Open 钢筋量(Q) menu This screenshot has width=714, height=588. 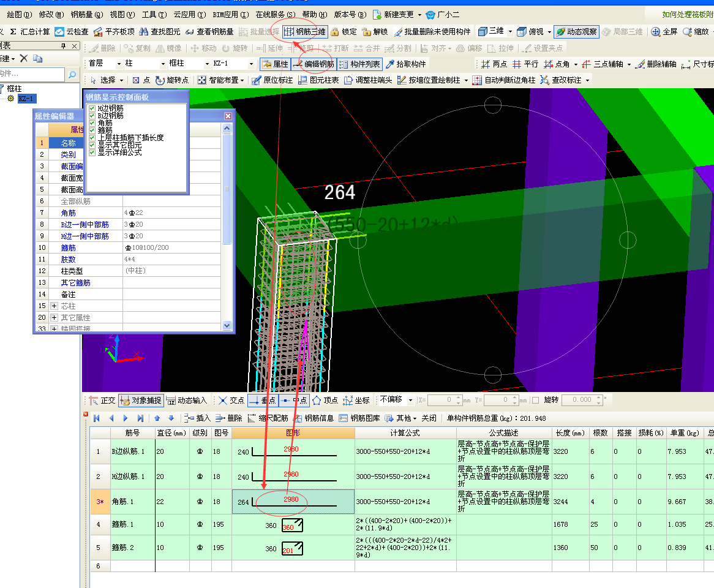[x=87, y=15]
